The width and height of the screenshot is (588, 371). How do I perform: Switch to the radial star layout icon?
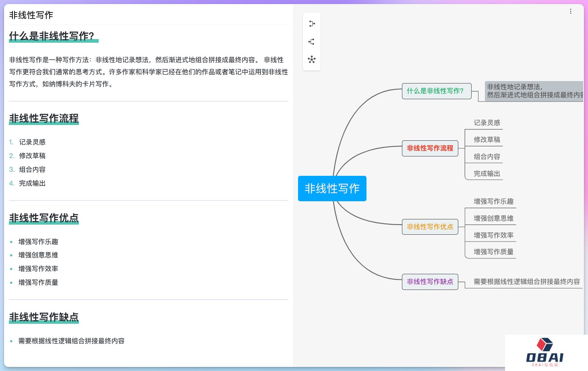311,60
